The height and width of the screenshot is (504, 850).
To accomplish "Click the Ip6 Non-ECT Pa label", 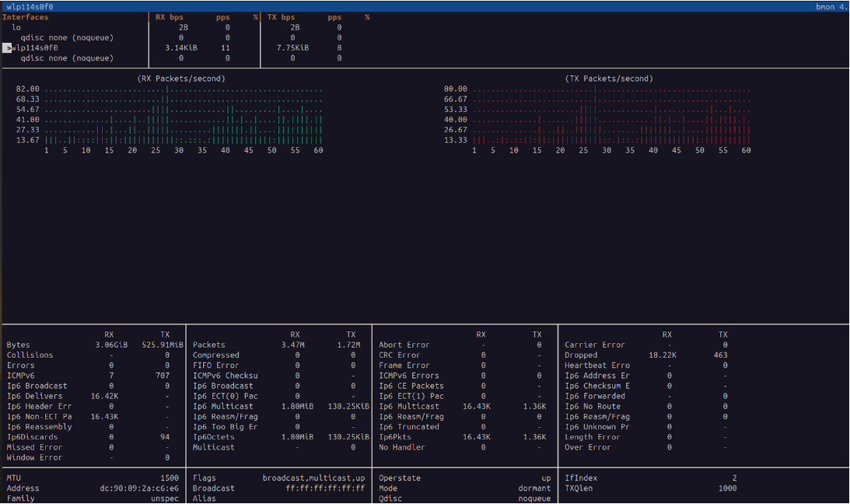I will click(x=39, y=418).
